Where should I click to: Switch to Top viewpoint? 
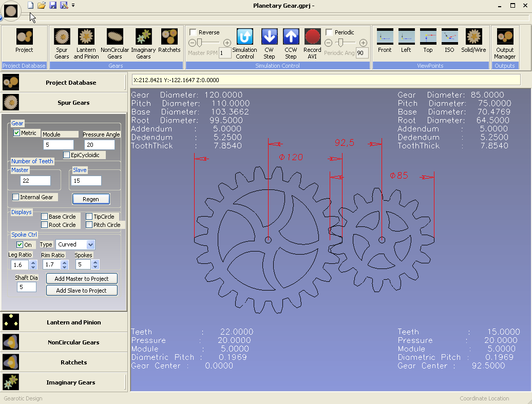pyautogui.click(x=428, y=41)
